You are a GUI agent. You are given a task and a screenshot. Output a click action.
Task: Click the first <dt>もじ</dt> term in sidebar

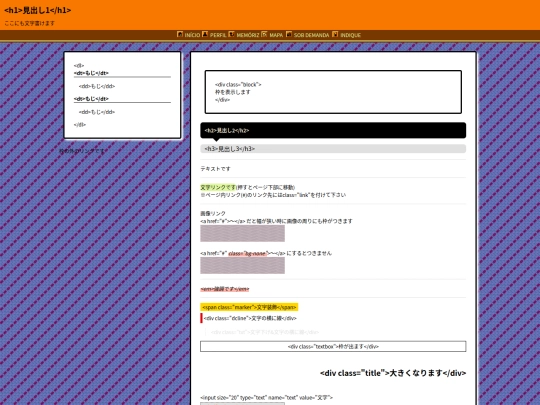(x=91, y=73)
